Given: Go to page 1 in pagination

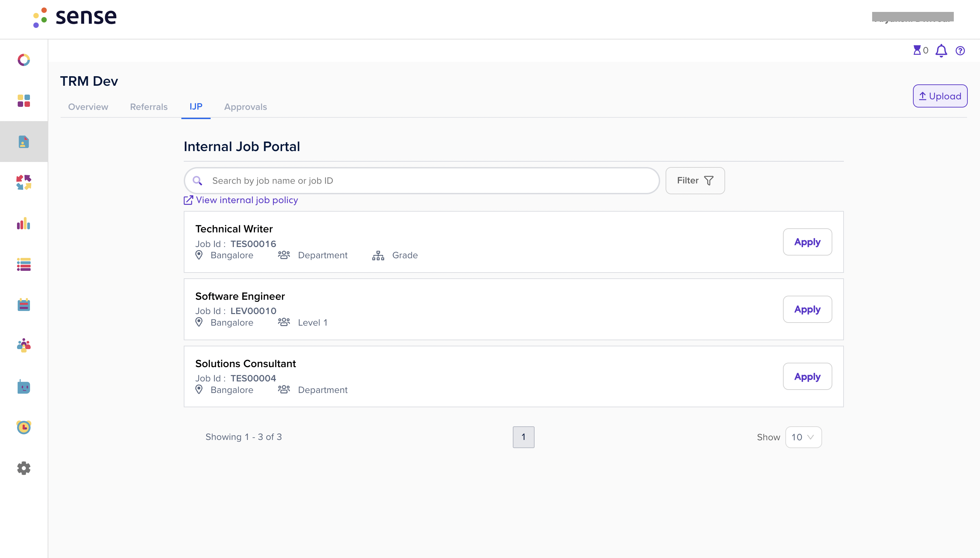Looking at the screenshot, I should click(x=524, y=437).
